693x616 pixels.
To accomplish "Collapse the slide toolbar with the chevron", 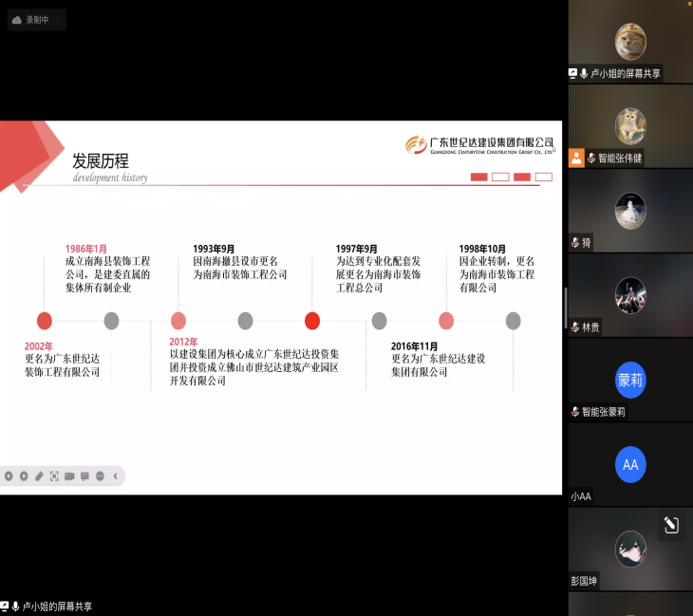I will pos(116,476).
